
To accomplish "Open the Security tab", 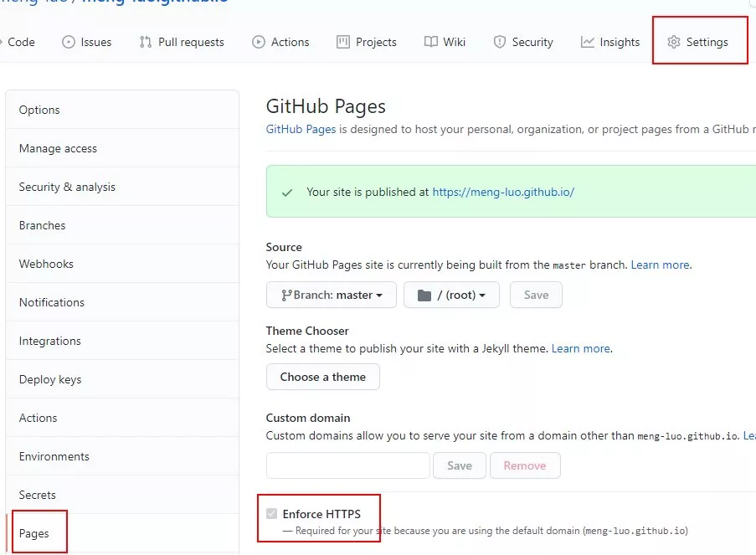I will point(523,42).
